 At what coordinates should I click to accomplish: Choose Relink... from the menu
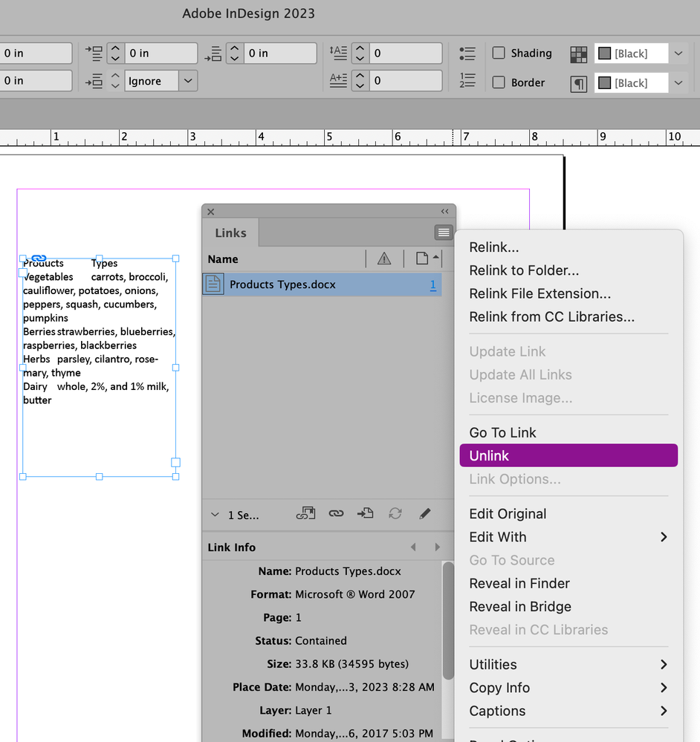(x=568, y=247)
